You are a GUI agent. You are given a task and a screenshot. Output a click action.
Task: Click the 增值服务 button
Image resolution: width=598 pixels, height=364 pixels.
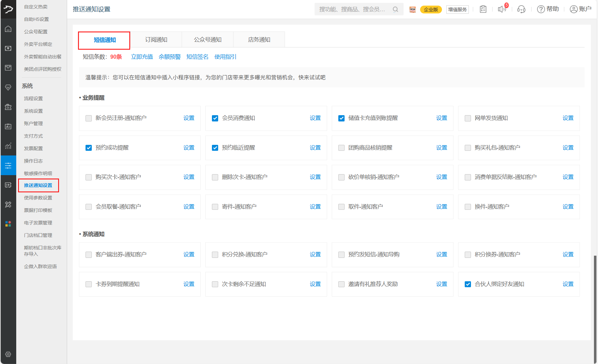[x=457, y=9]
